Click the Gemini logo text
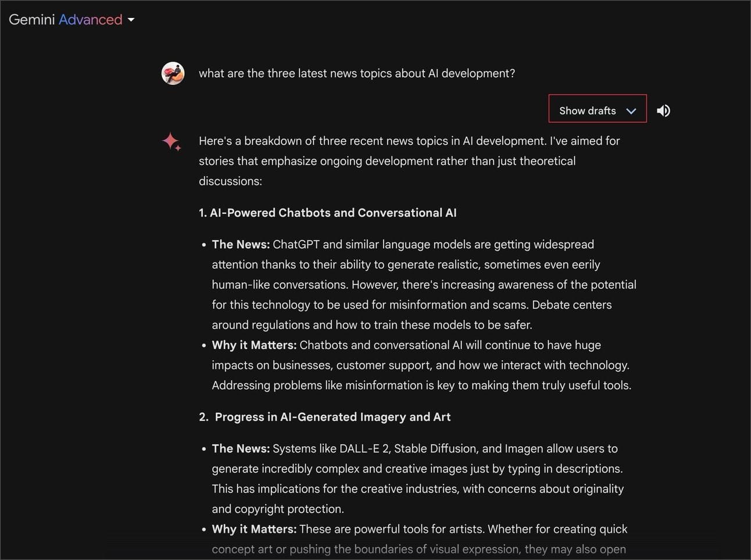751x560 pixels. coord(31,20)
